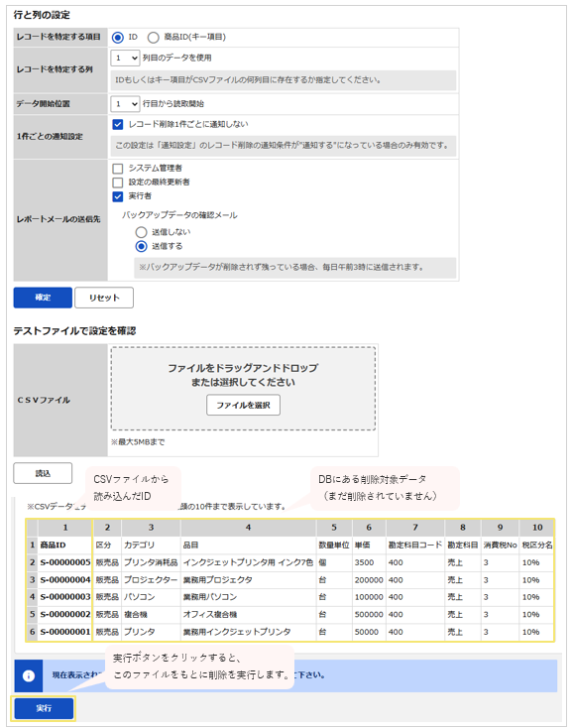Click the 業務用パソコン item cell
The height and width of the screenshot is (728, 572).
pos(248,597)
